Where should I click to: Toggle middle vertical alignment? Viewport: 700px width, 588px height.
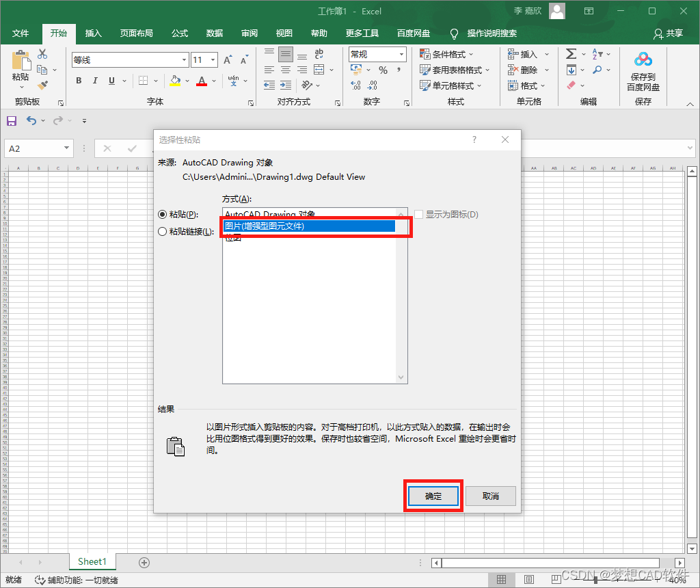(286, 55)
